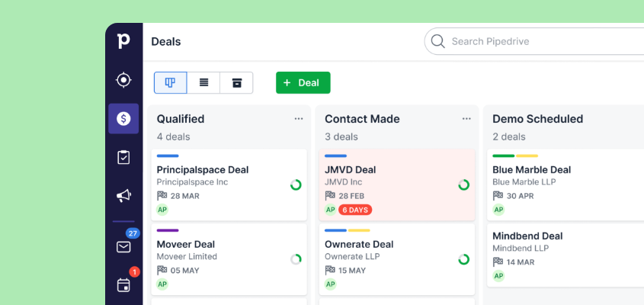The height and width of the screenshot is (305, 644).
Task: Switch to list view
Action: click(x=203, y=82)
